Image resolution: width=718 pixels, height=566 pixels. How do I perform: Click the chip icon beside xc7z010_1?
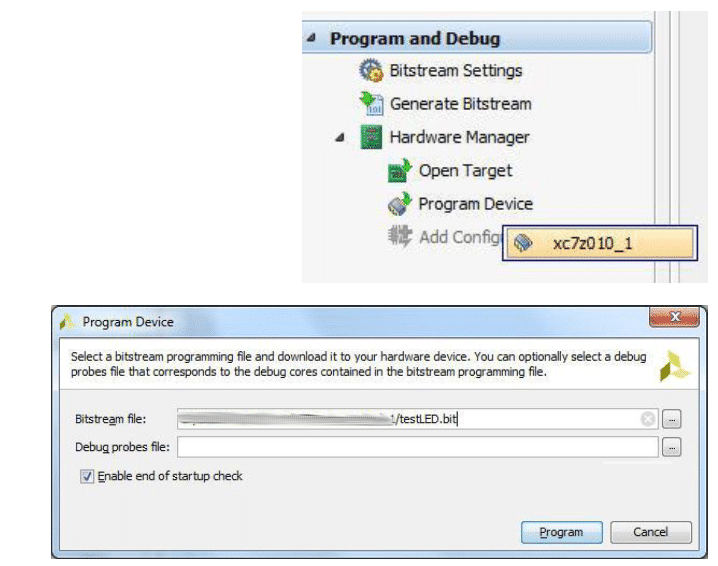[522, 245]
